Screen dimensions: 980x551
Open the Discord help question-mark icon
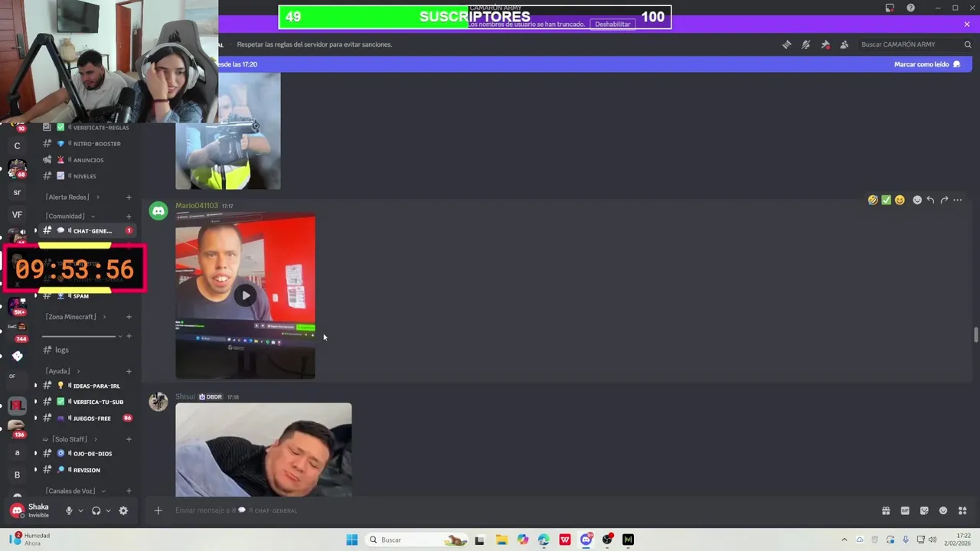tap(910, 8)
